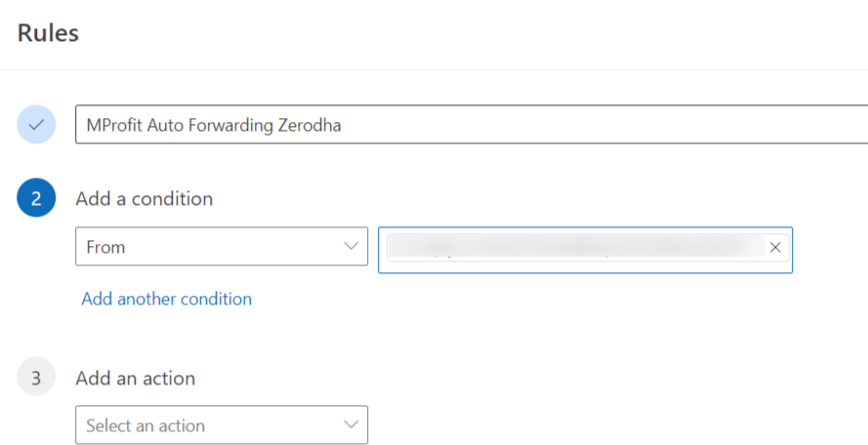Expand the From dropdown chevron arrow
Image resolution: width=868 pixels, height=445 pixels.
[351, 246]
